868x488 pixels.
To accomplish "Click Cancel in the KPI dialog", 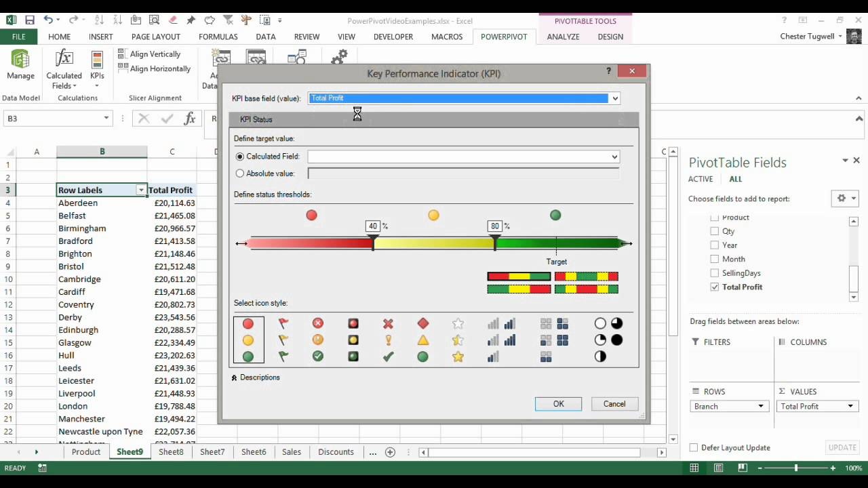I will click(614, 404).
